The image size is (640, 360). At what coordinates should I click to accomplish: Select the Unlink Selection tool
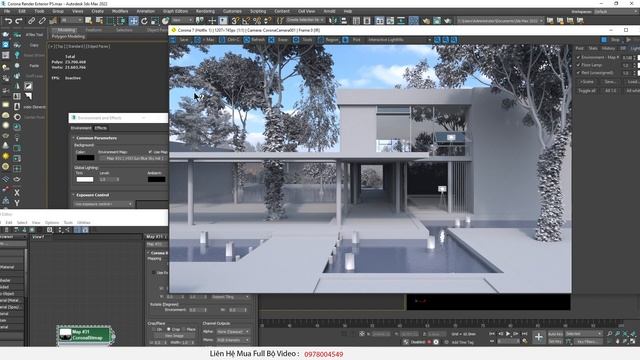(x=42, y=20)
